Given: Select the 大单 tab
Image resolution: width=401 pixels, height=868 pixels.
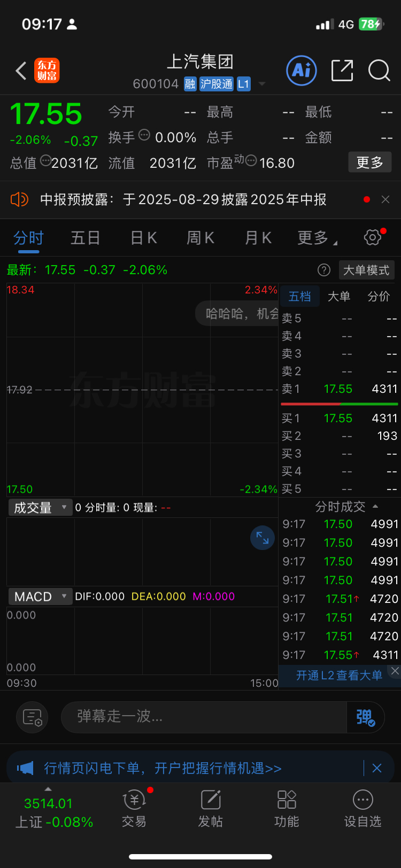Looking at the screenshot, I should (x=339, y=296).
